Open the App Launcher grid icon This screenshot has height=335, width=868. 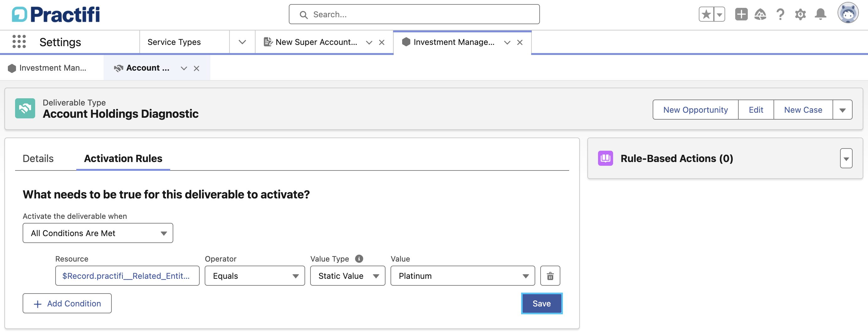pyautogui.click(x=19, y=42)
